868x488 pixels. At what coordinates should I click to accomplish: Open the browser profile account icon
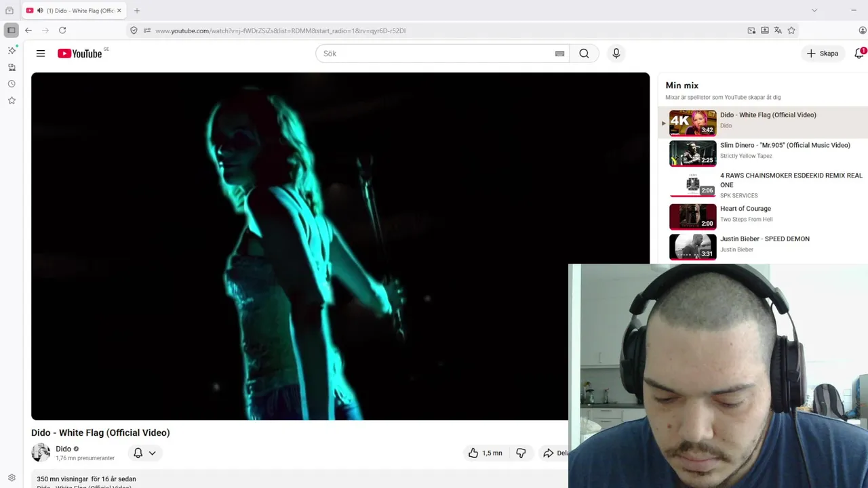pos(863,30)
